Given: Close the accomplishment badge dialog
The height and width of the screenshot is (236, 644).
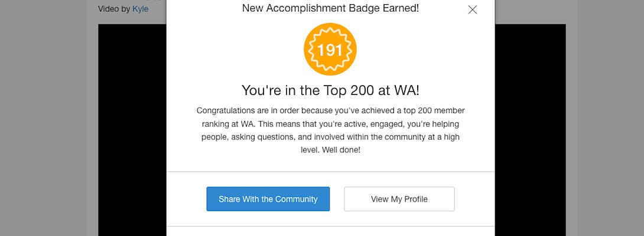Looking at the screenshot, I should 472,9.
